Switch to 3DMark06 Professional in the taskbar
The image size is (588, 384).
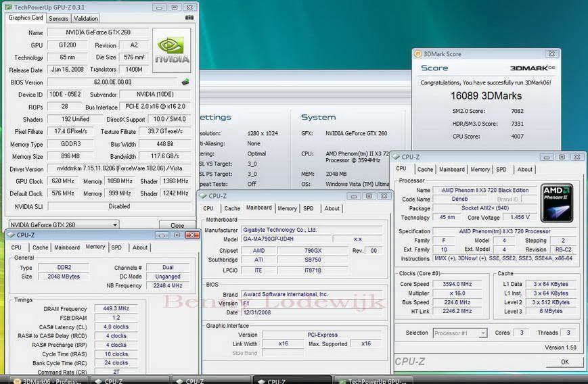[47, 381]
